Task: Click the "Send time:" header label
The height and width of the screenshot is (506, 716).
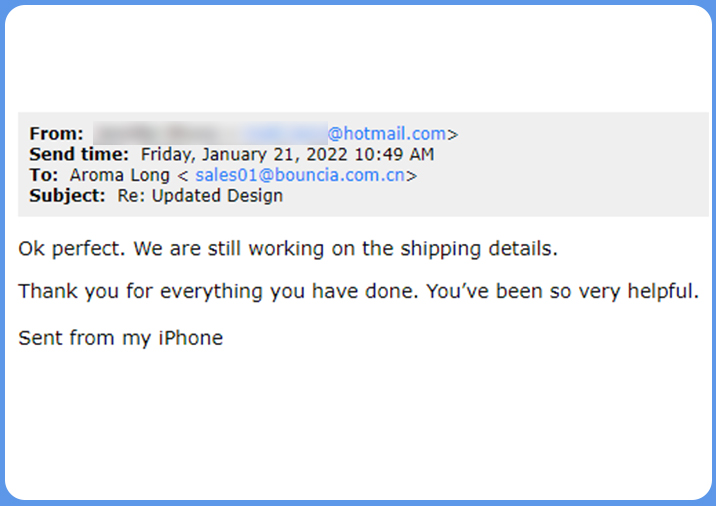Action: tap(79, 154)
